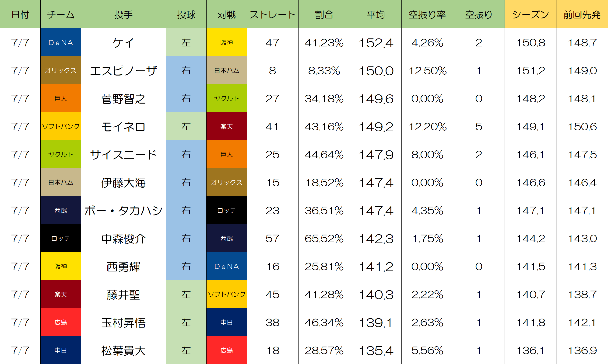Click the season value 151.2

pos(530,70)
